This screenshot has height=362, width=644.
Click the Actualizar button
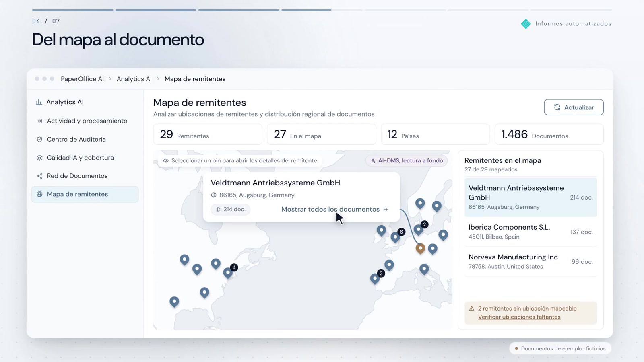(x=574, y=107)
